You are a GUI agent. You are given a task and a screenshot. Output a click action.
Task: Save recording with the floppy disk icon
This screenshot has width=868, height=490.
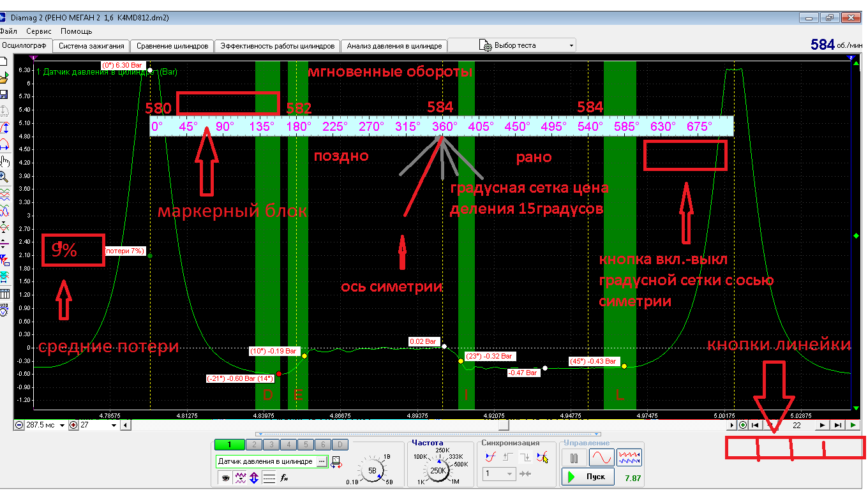(4, 94)
